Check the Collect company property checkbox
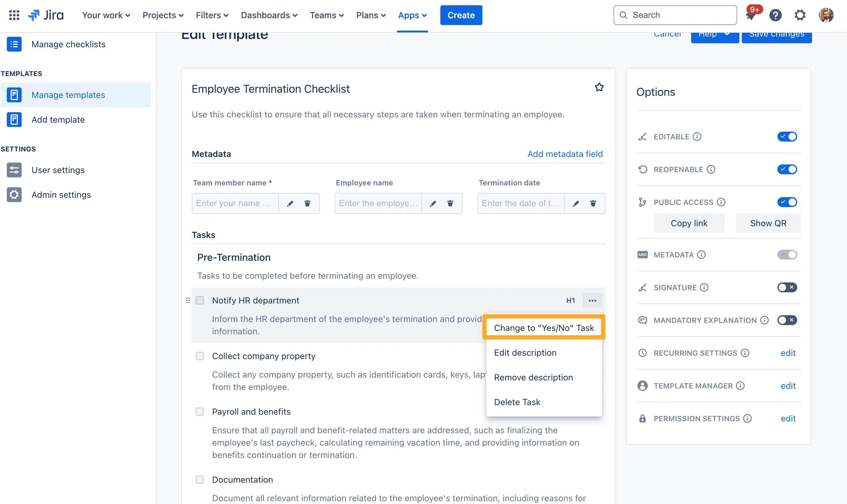 200,356
